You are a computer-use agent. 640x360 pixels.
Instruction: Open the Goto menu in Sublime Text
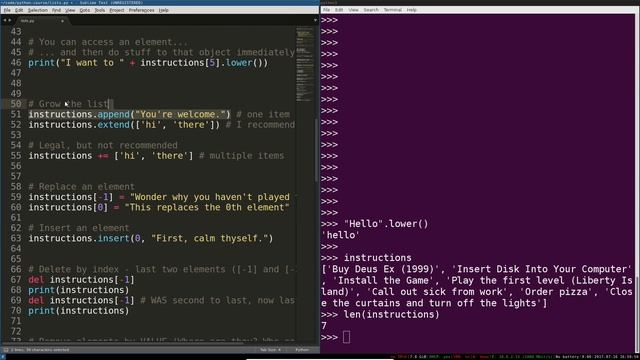[84, 10]
